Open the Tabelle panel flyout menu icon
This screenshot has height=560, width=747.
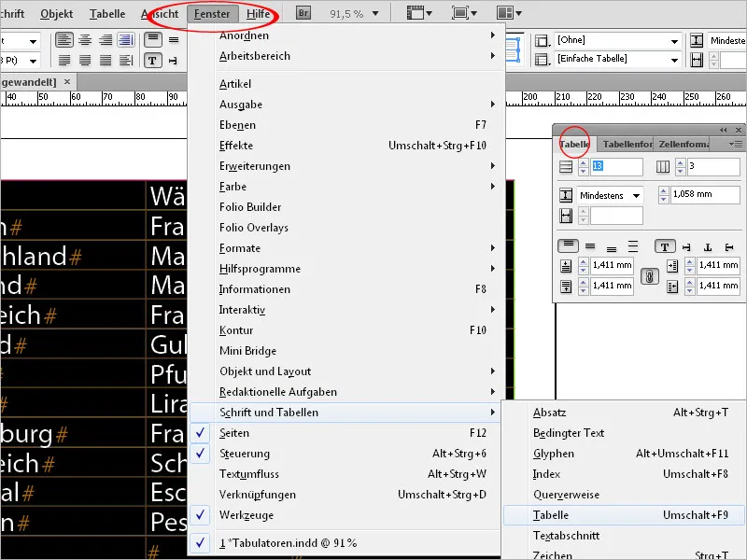pyautogui.click(x=736, y=144)
